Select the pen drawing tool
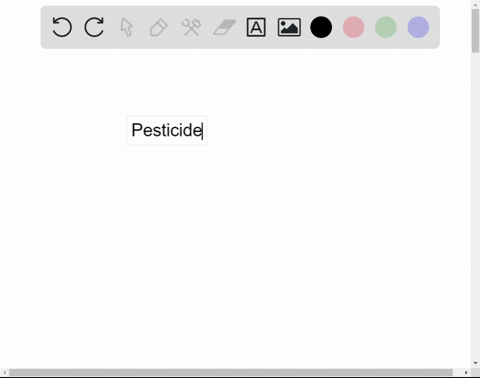This screenshot has height=378, width=480. [159, 27]
